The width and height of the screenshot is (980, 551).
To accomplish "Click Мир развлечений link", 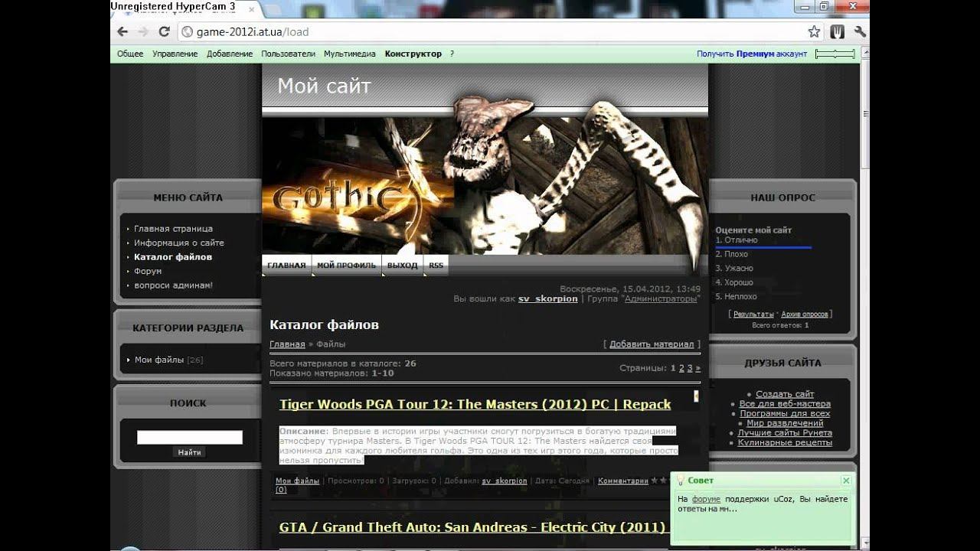I will tap(785, 423).
